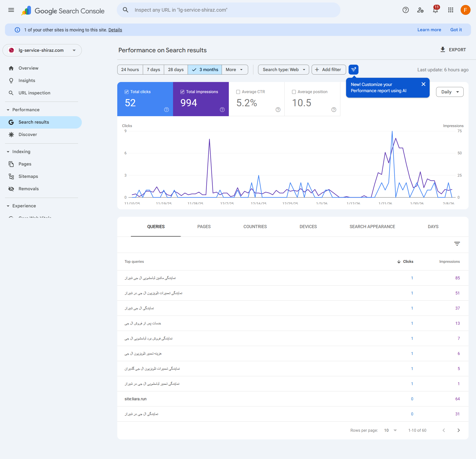Open Sitemaps in the sidebar
The width and height of the screenshot is (476, 459).
[41, 176]
